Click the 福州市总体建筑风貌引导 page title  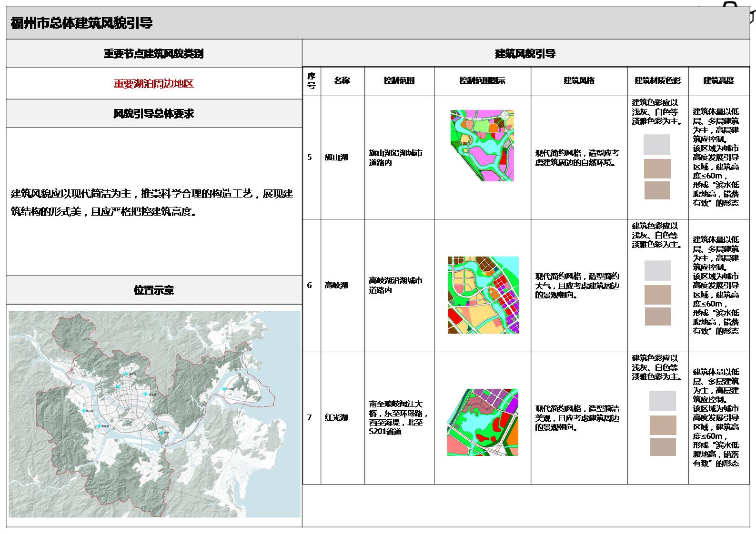tap(81, 23)
